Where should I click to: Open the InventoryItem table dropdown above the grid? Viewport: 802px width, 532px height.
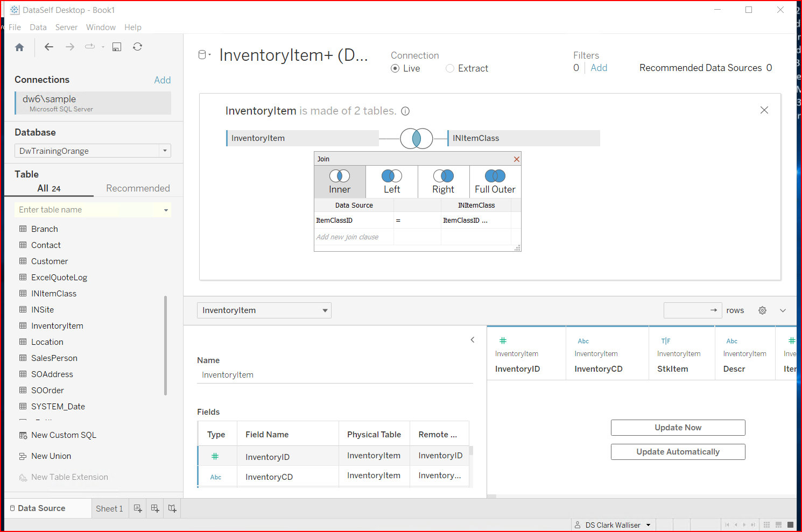tap(325, 310)
